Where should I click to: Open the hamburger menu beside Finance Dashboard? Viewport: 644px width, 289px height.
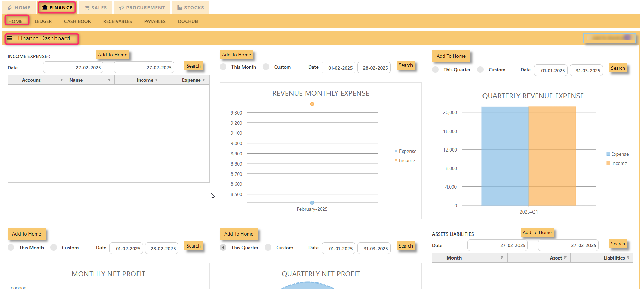click(10, 38)
